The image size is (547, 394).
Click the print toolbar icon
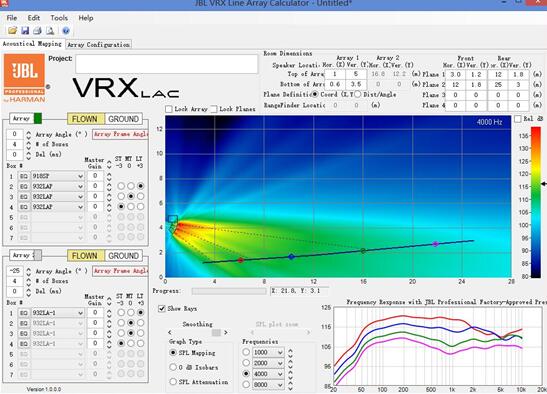click(37, 31)
